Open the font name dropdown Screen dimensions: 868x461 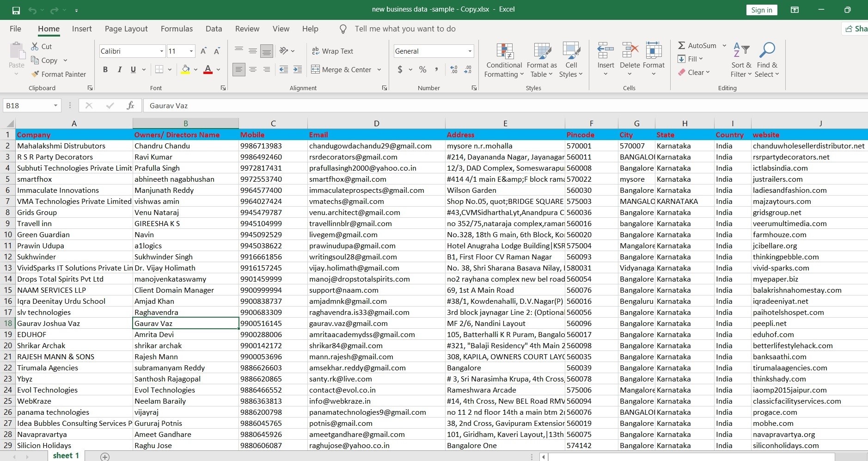click(161, 51)
